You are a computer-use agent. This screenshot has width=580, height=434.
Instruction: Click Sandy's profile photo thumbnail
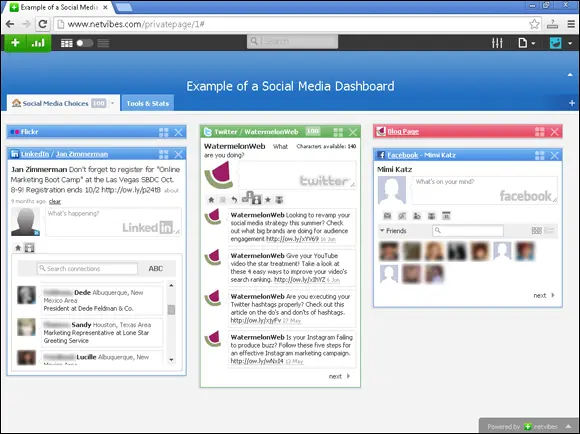click(x=27, y=327)
